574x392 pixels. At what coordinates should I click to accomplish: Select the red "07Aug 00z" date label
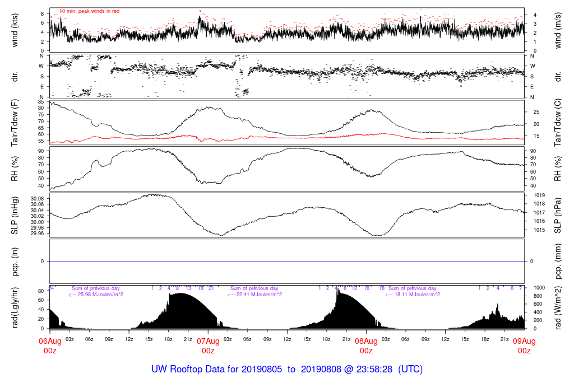tap(209, 346)
